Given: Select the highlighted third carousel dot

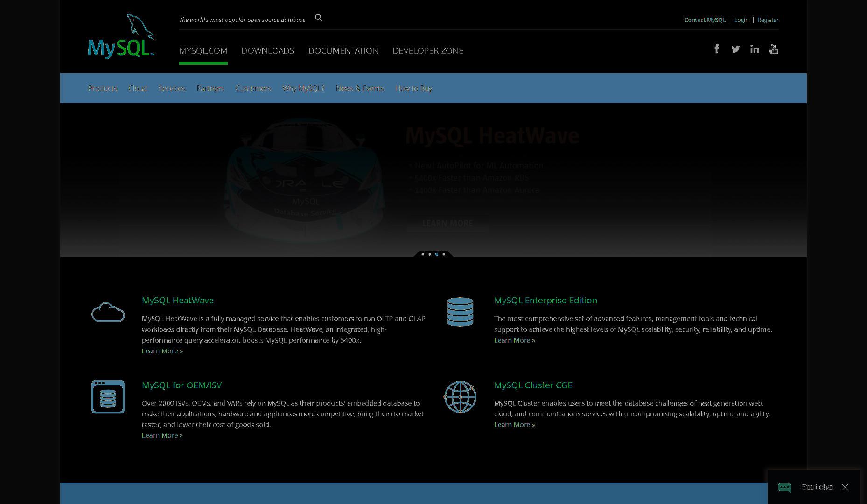Looking at the screenshot, I should [x=437, y=254].
